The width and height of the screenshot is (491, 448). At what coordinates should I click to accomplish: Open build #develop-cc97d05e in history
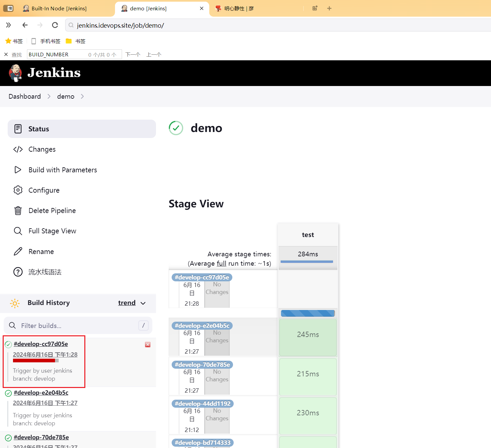click(x=41, y=344)
